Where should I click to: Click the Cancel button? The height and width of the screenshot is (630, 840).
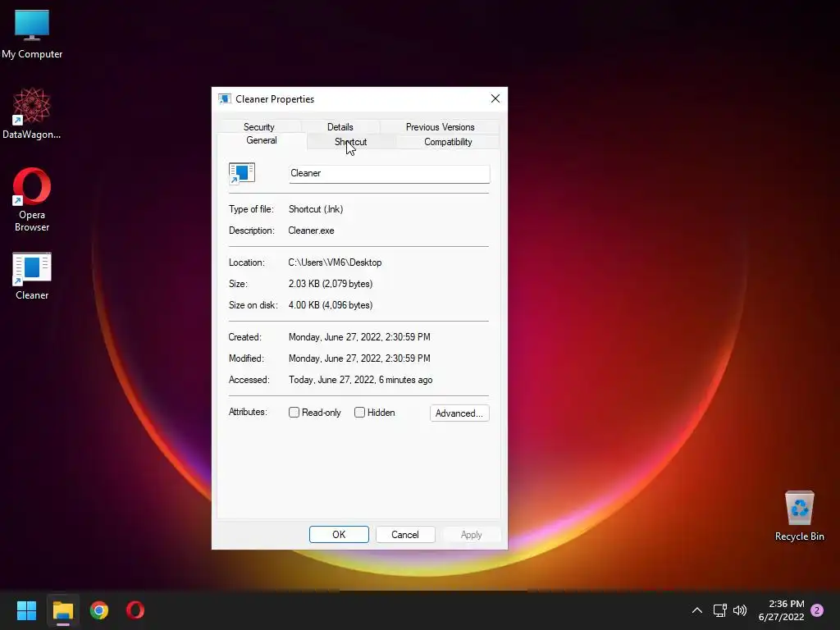pos(405,535)
